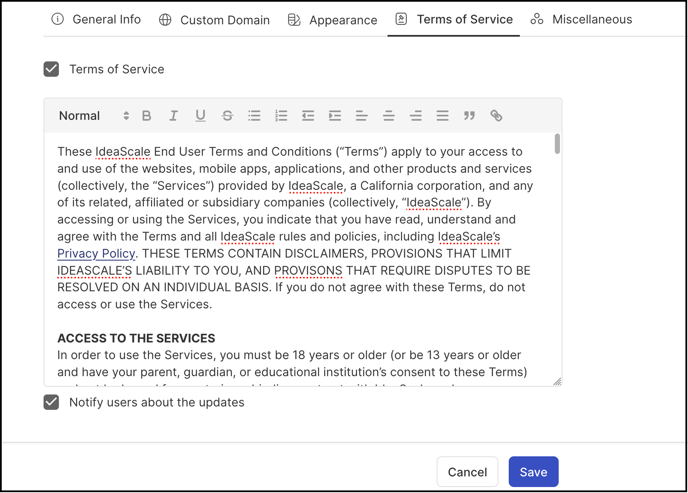Screen dimensions: 688x493
Task: Insert a bulleted list
Action: pos(254,116)
